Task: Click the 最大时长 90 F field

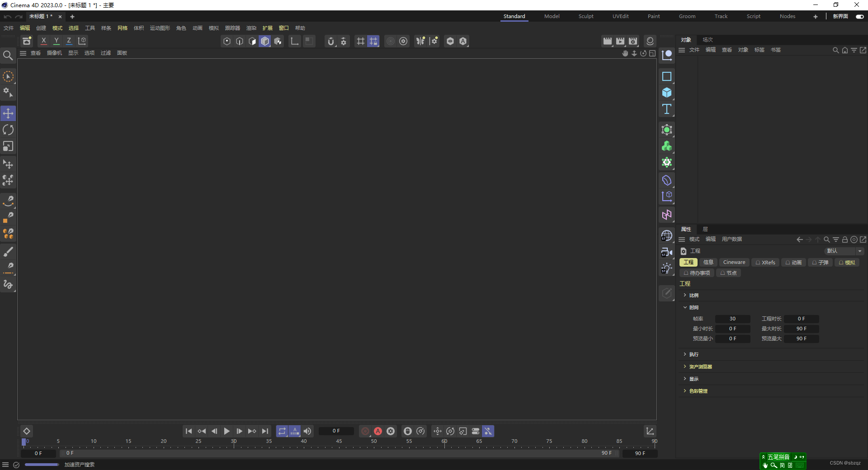Action: coord(801,329)
